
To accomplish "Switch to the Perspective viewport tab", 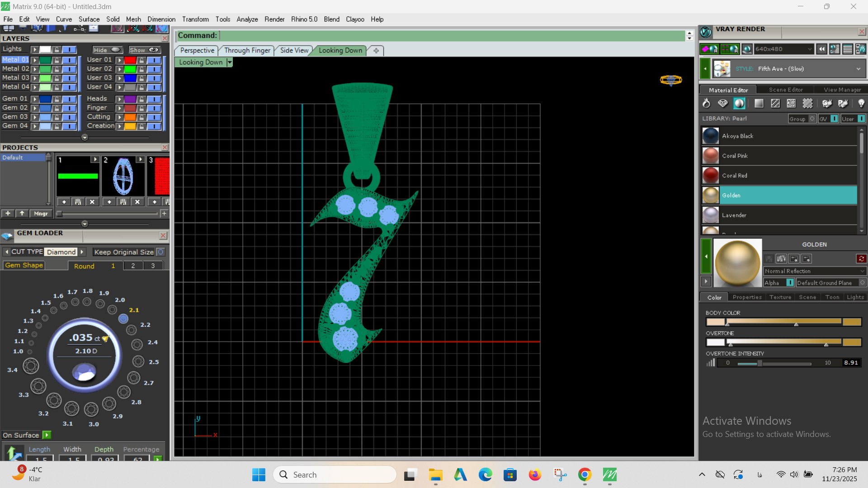I will pyautogui.click(x=197, y=51).
